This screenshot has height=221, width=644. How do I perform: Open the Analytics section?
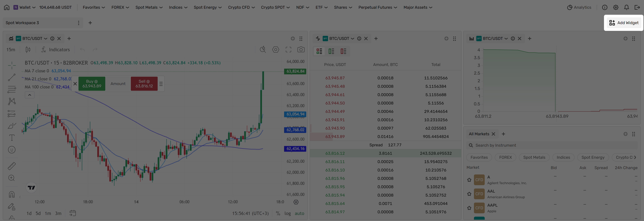pos(579,7)
